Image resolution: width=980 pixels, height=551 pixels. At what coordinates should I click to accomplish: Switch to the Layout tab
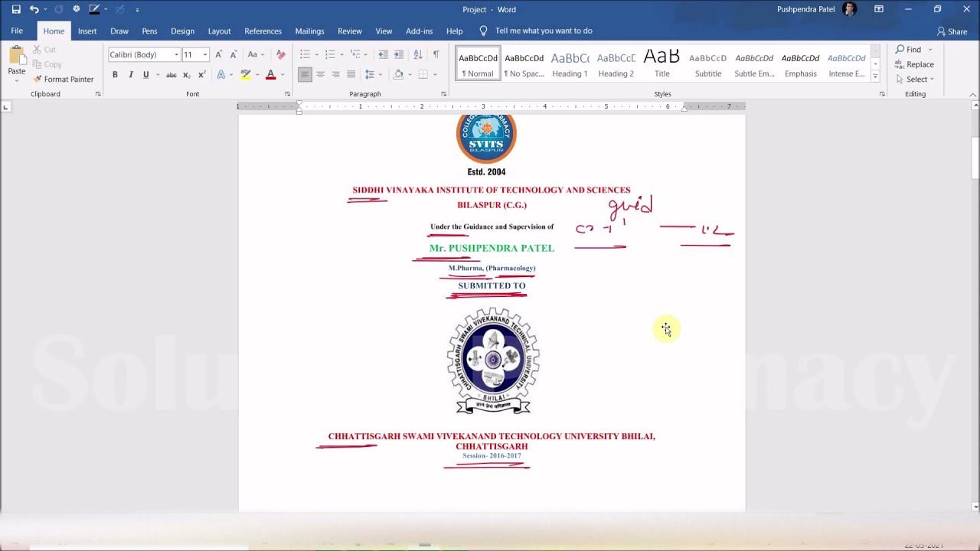click(x=219, y=31)
